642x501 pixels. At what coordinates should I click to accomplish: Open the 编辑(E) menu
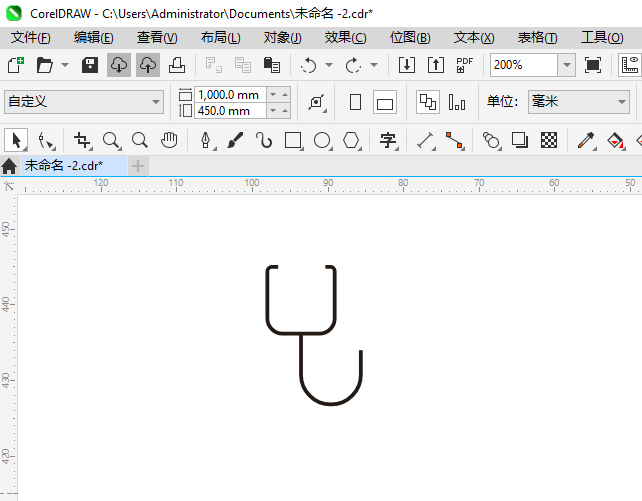point(94,38)
